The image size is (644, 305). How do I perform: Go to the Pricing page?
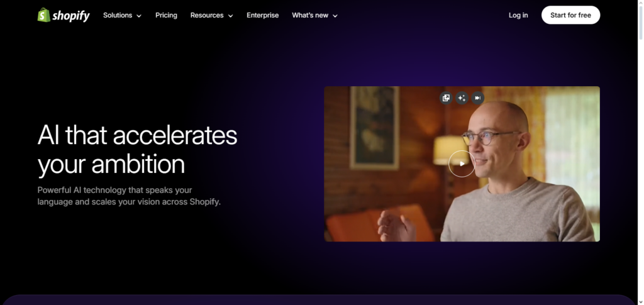[x=166, y=15]
